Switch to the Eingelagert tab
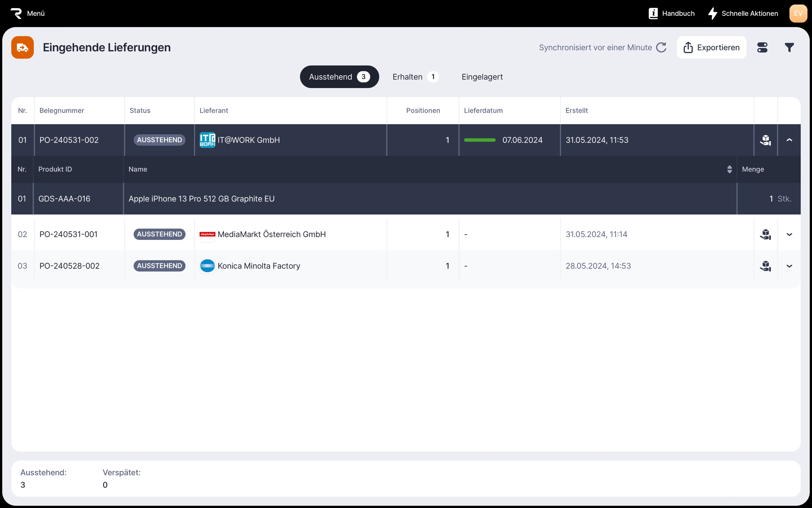The height and width of the screenshot is (508, 812). point(482,77)
